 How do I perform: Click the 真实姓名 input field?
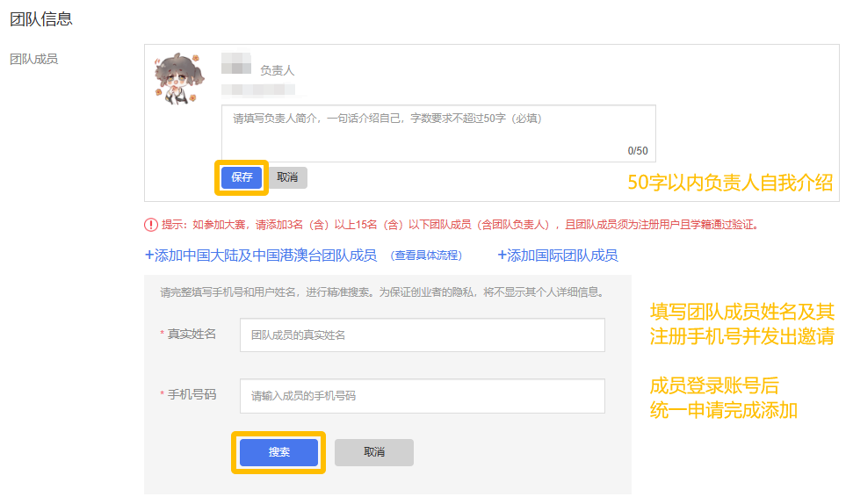422,335
